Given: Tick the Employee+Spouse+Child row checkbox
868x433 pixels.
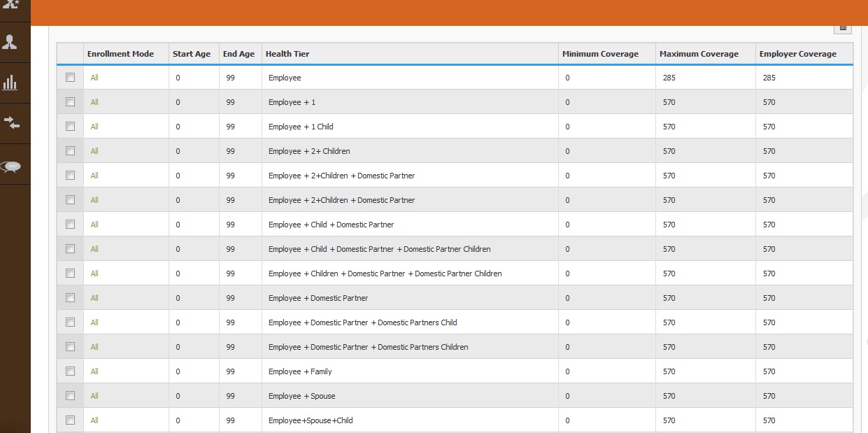Looking at the screenshot, I should pos(70,420).
